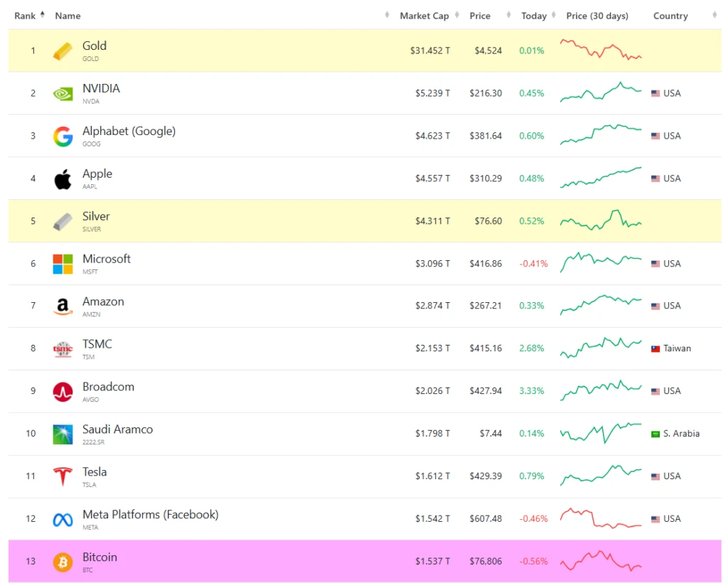Click the USA flag in Apple row
The width and height of the screenshot is (728, 588).
(655, 178)
